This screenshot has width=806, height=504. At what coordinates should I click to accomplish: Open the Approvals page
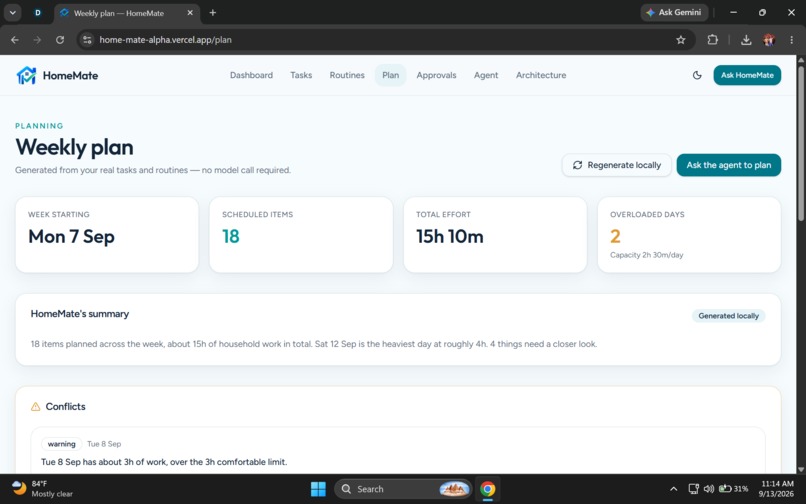[436, 75]
